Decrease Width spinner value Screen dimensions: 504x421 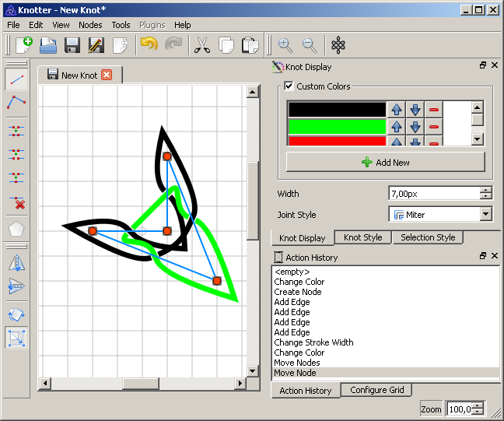[485, 197]
